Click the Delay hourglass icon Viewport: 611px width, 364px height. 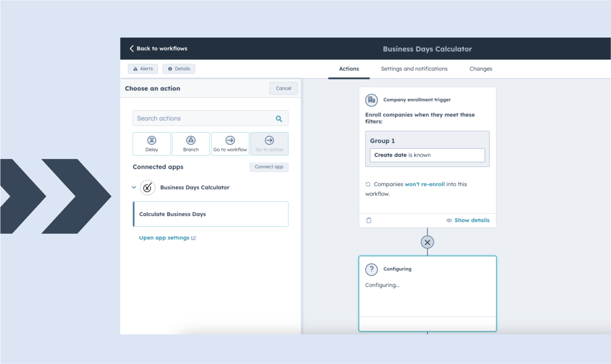(x=152, y=140)
